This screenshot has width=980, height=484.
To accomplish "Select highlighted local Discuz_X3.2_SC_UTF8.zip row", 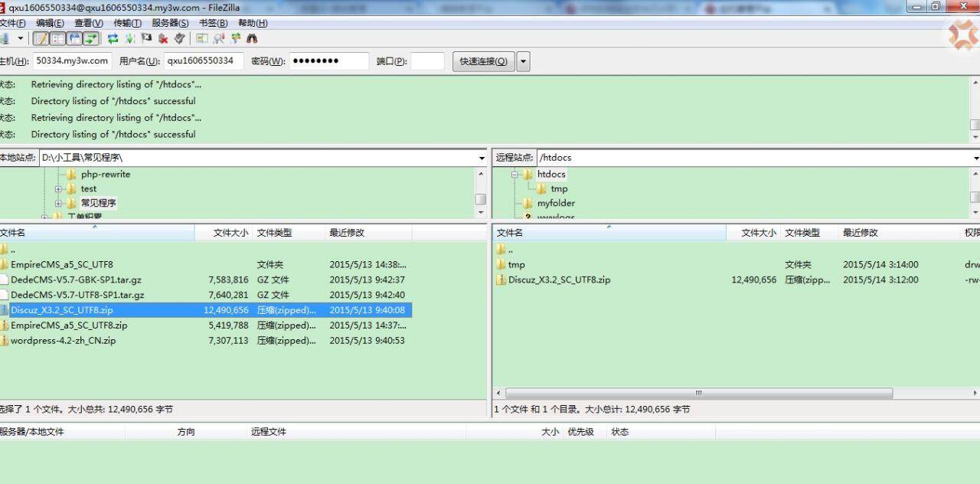I will (x=206, y=310).
